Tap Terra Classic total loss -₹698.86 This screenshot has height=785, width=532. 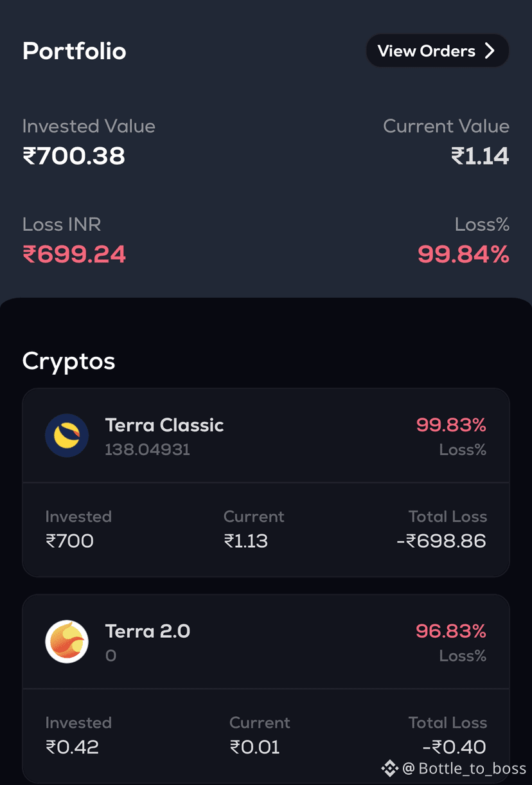[441, 541]
